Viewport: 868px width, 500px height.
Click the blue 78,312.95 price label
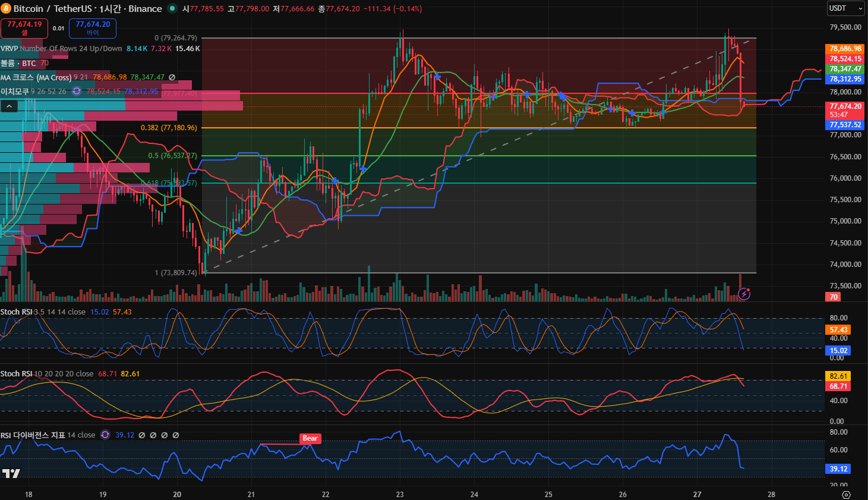click(x=845, y=79)
